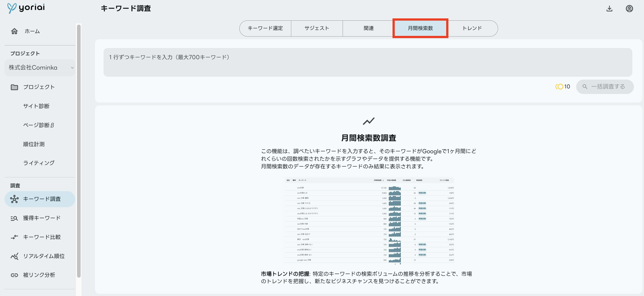Click the coin credit icon
Screen dimensions: 644x296
point(559,87)
